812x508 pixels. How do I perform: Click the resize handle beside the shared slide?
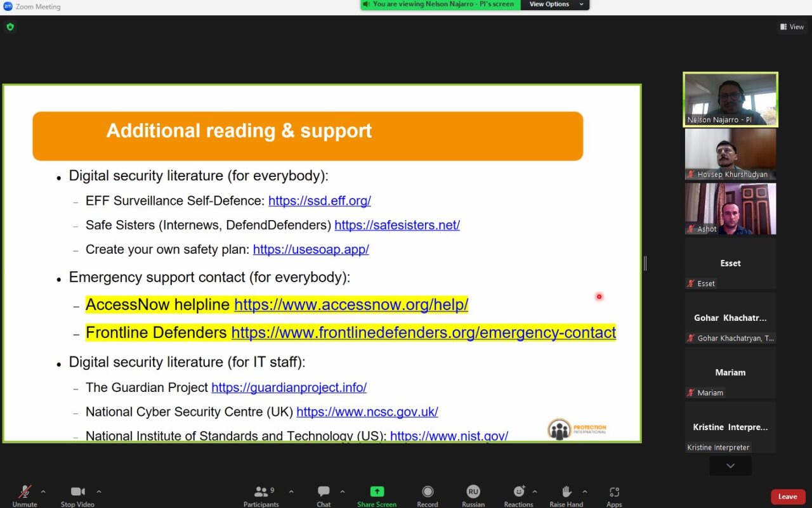click(x=645, y=263)
